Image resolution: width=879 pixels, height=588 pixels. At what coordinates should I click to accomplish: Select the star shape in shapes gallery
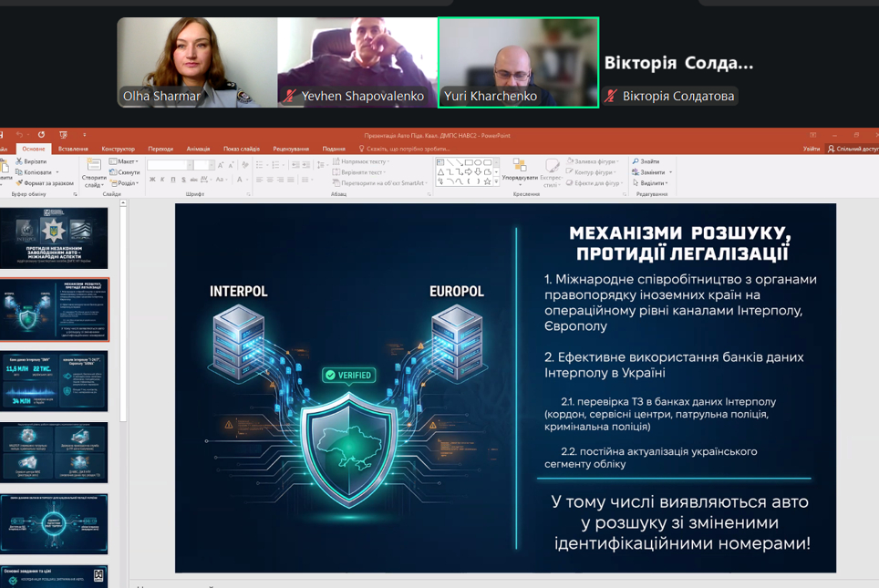487,181
